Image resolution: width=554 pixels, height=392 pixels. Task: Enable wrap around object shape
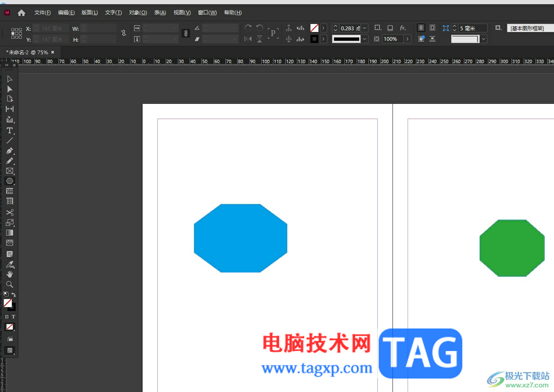421,39
